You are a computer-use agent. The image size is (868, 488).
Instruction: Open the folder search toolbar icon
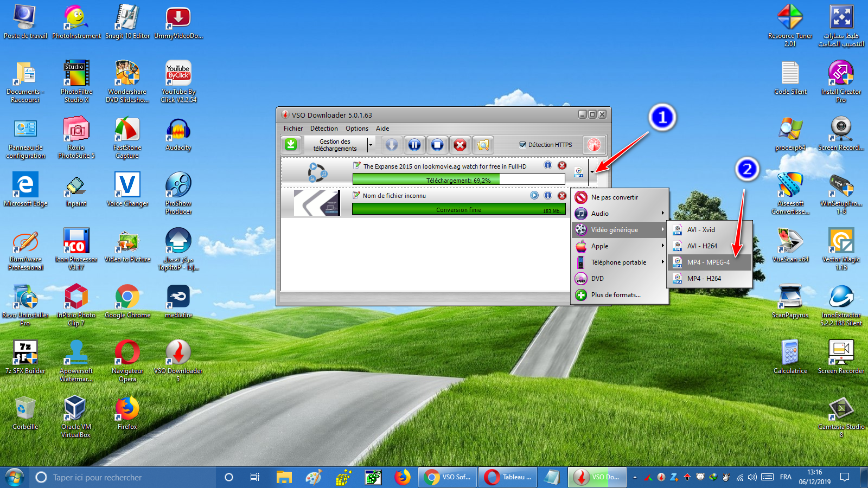pos(483,145)
